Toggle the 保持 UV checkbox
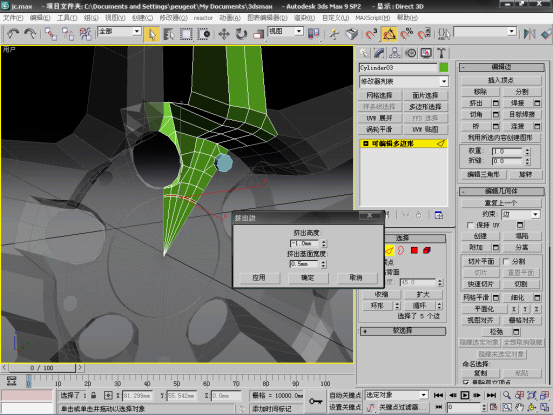Viewport: 553px width, 415px height. coord(470,225)
